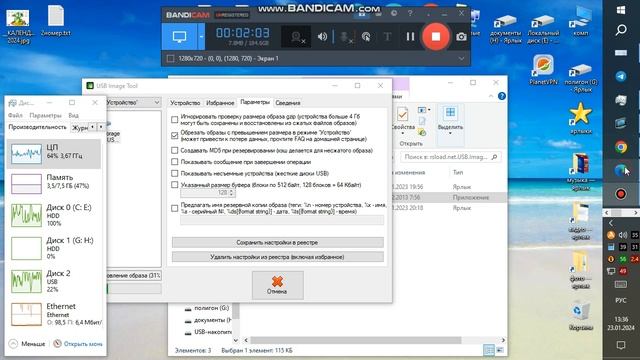Enable Игнорировать проверку размера образа checkbox

(175, 120)
